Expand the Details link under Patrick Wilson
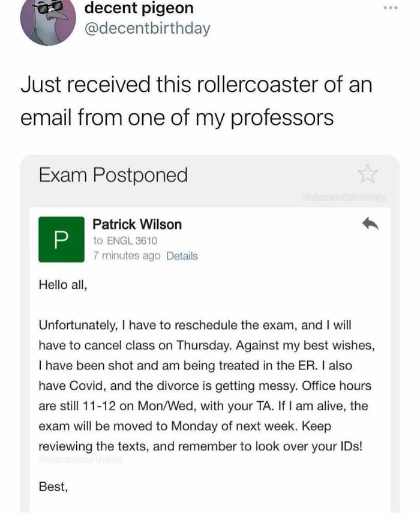420x516 pixels. pos(181,256)
